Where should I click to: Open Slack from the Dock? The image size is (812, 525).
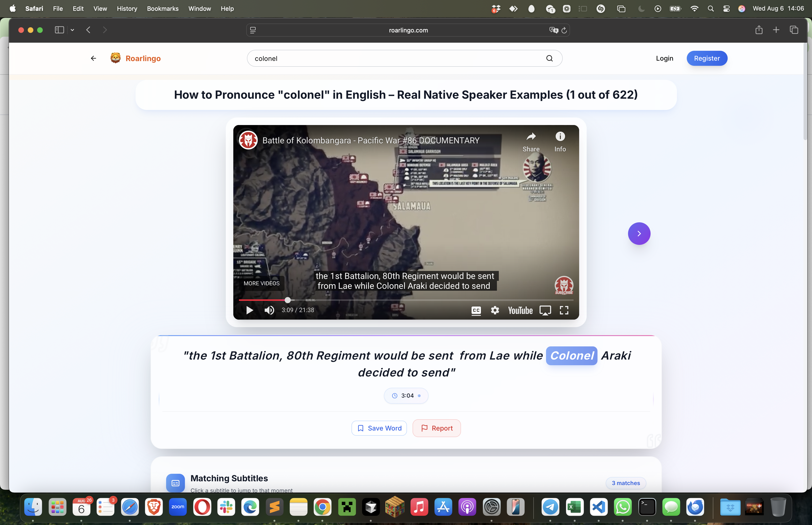click(226, 507)
